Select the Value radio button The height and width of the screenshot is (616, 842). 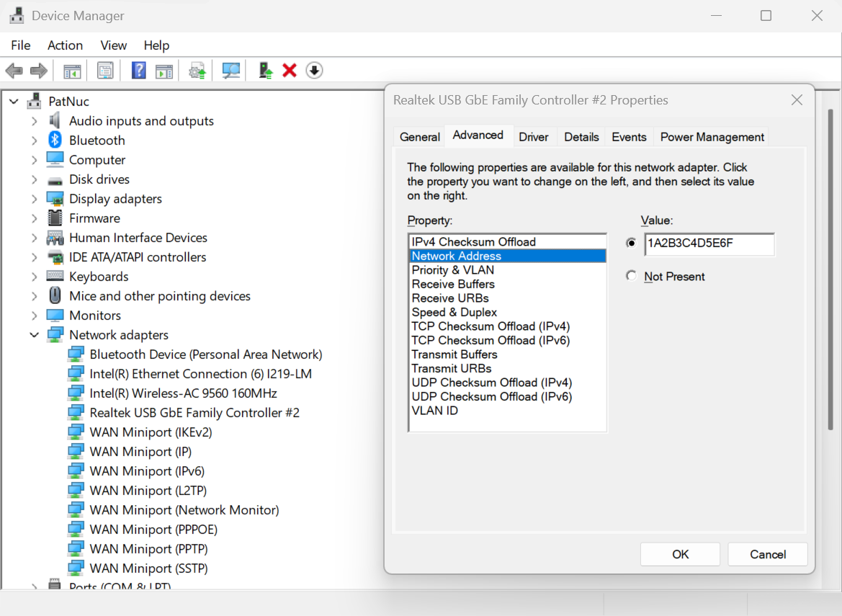(631, 244)
